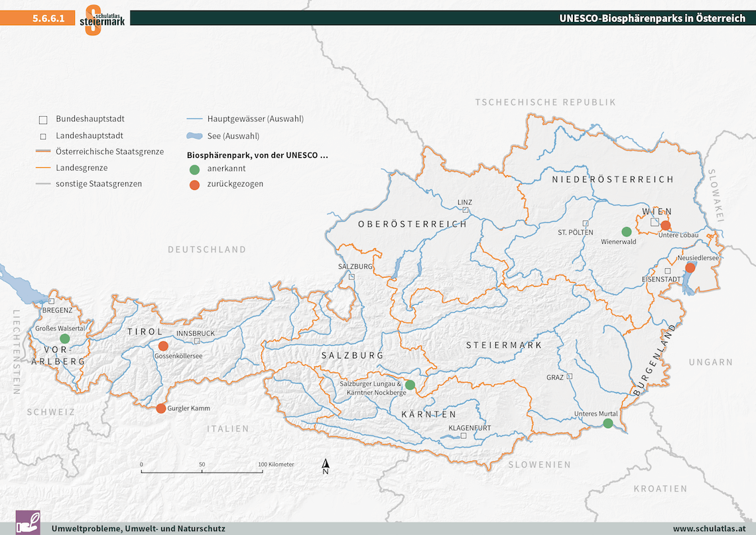The image size is (756, 535).
Task: Select the See (Auswahl) lake symbol
Action: [195, 135]
